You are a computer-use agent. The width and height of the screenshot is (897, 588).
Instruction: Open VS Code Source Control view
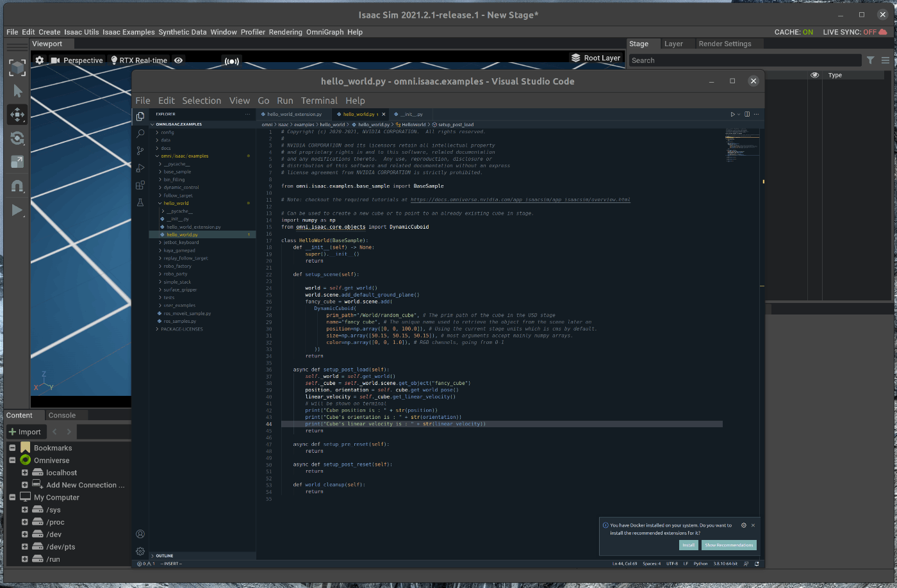tap(140, 151)
